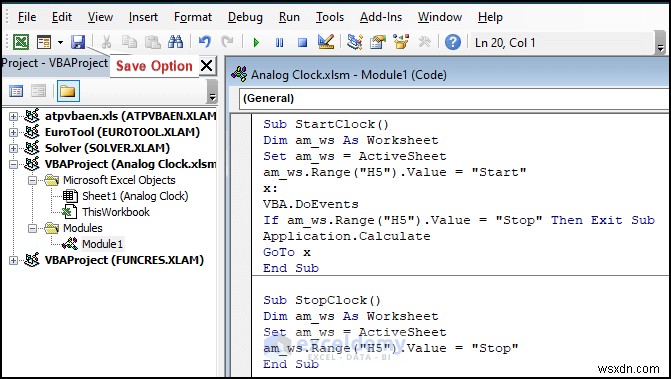Click the Microsoft Excel Objects folder label
Screen dimensions: 671x379
point(119,180)
